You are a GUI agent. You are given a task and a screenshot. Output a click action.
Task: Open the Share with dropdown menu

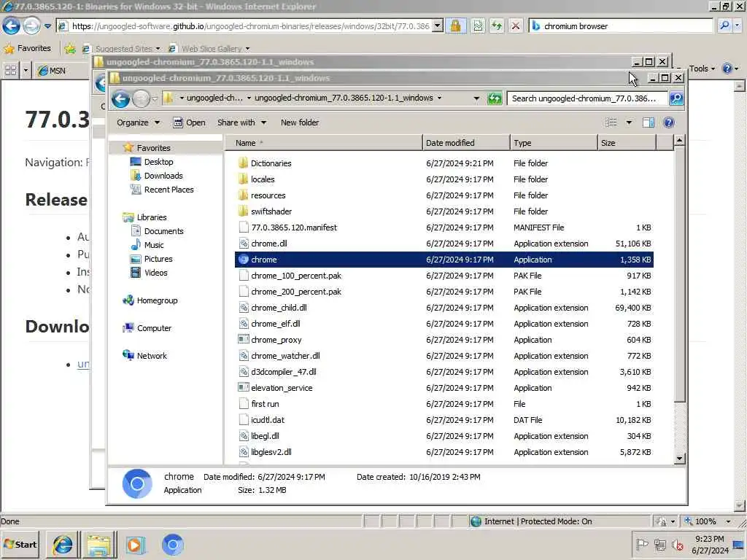tap(241, 122)
